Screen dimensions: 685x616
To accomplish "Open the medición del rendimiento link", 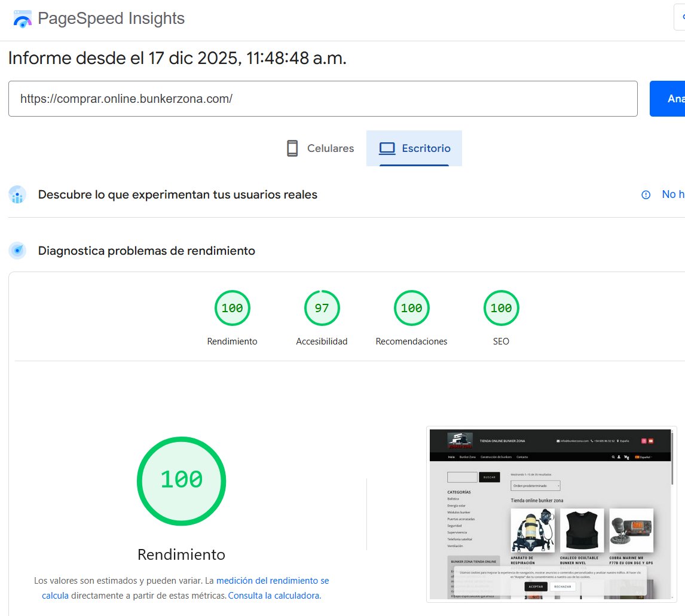I will pyautogui.click(x=272, y=581).
